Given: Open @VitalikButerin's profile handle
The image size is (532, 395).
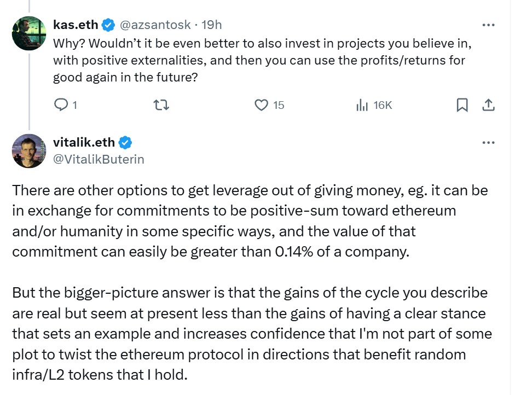Looking at the screenshot, I should [99, 159].
